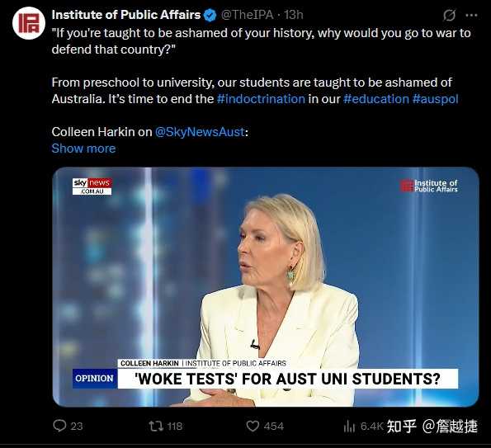Visit the @SkyNewsAust mention
Image resolution: width=491 pixels, height=448 pixels.
(200, 132)
